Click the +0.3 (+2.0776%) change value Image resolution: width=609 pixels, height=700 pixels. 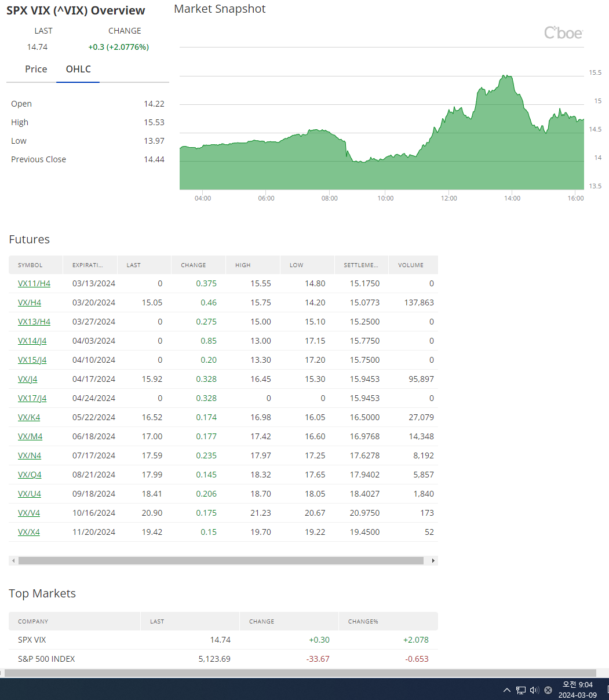coord(119,47)
